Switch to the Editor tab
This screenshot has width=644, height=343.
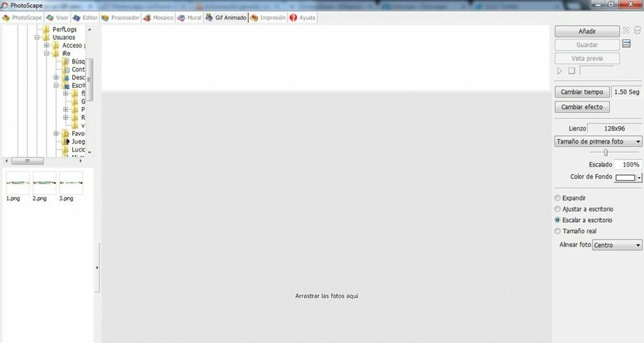click(85, 17)
